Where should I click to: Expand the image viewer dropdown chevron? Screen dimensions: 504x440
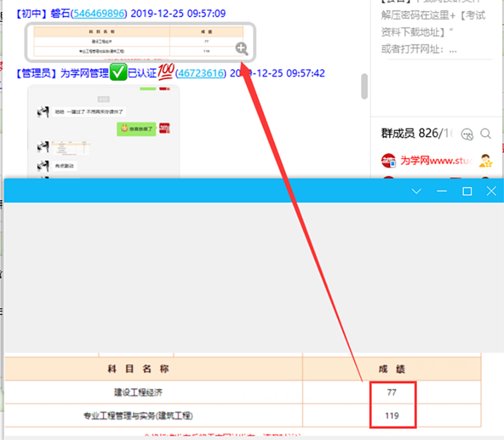click(416, 191)
